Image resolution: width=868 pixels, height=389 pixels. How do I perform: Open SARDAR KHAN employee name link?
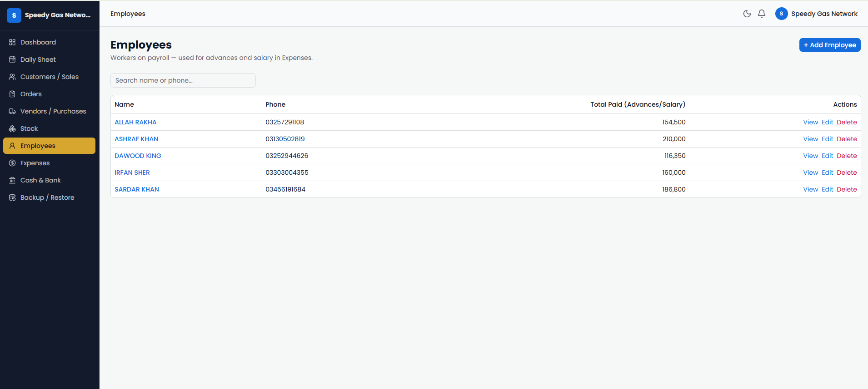click(137, 189)
